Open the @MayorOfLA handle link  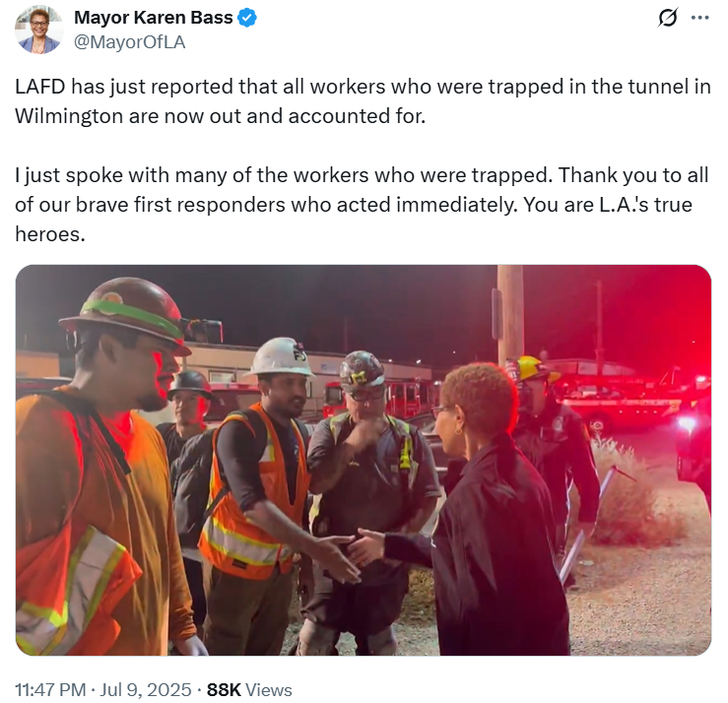coord(129,42)
